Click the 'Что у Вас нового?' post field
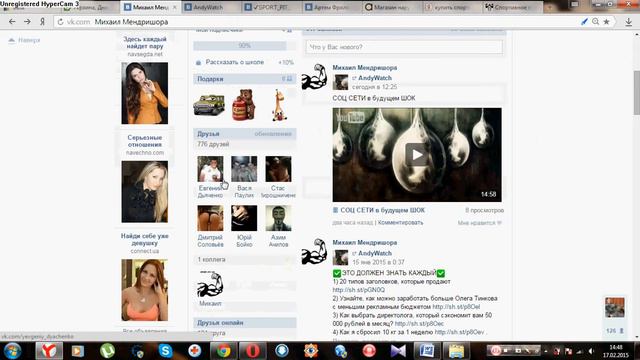The height and width of the screenshot is (360, 640). (x=404, y=47)
